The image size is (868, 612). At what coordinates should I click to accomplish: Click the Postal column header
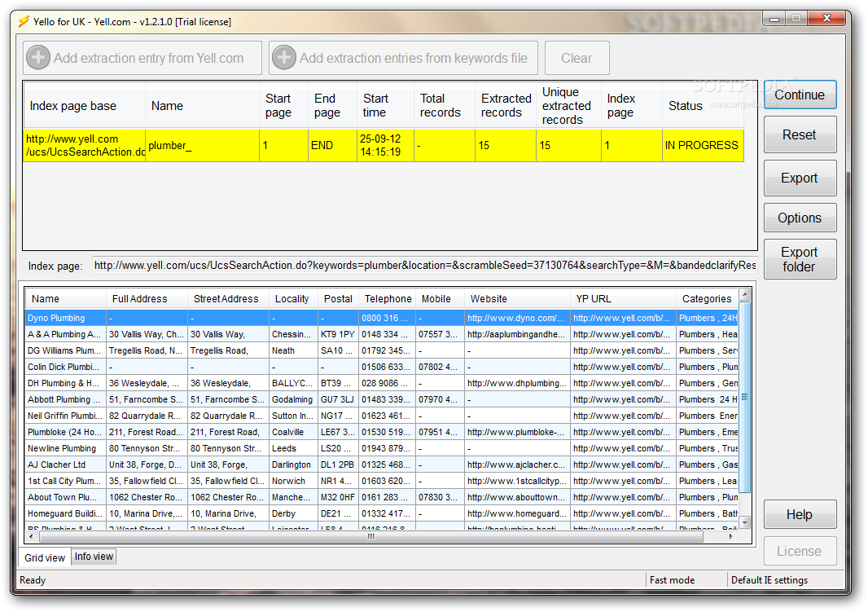338,299
